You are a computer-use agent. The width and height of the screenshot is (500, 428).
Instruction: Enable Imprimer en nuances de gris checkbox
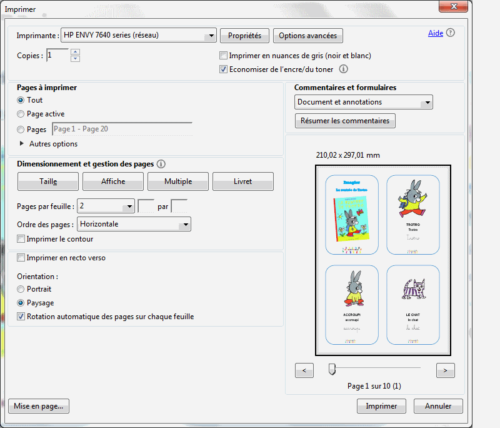tap(223, 55)
